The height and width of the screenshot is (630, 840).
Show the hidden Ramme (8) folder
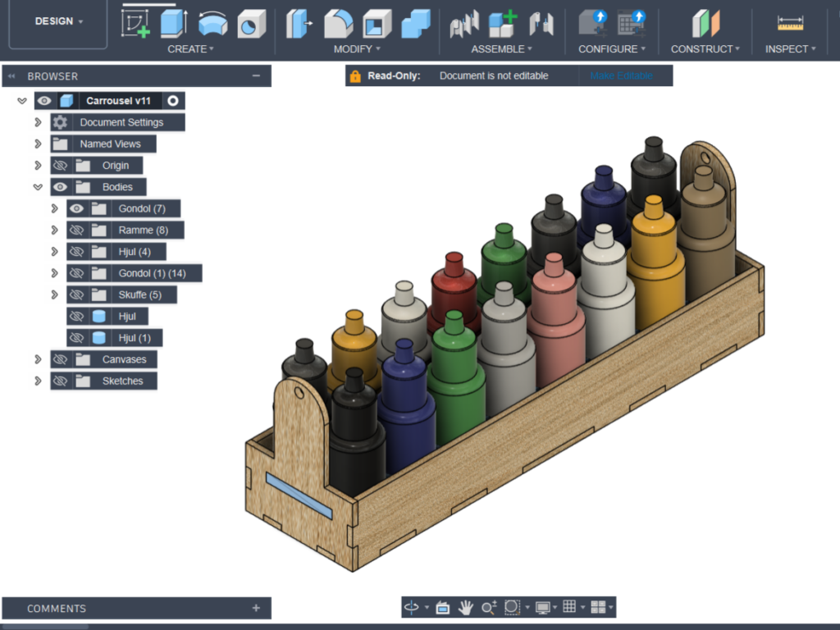[x=77, y=231]
